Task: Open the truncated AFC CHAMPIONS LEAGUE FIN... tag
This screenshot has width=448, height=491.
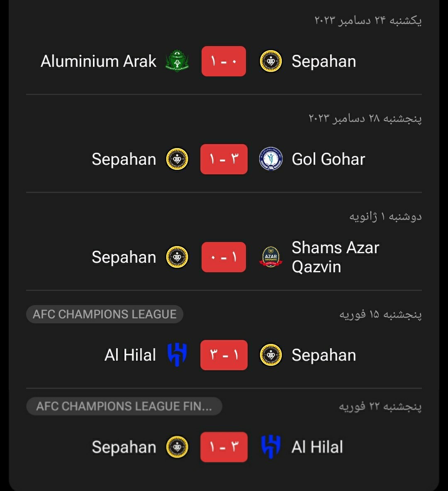Action: [x=124, y=406]
